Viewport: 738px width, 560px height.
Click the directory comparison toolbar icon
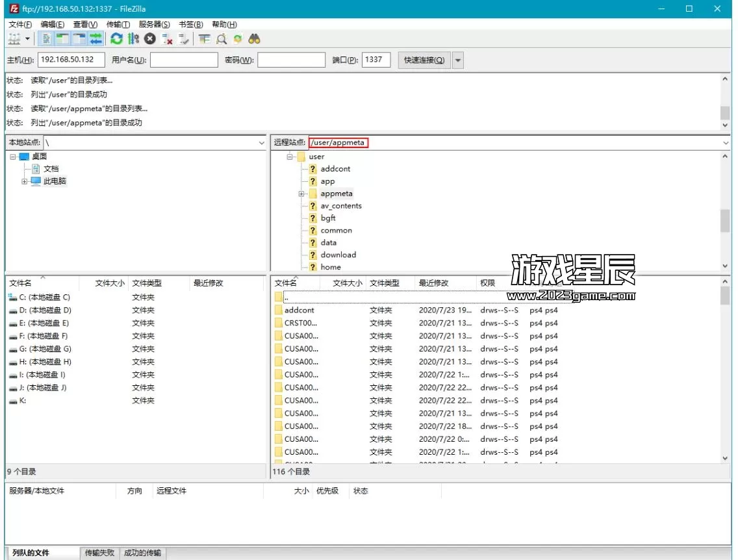[x=221, y=39]
